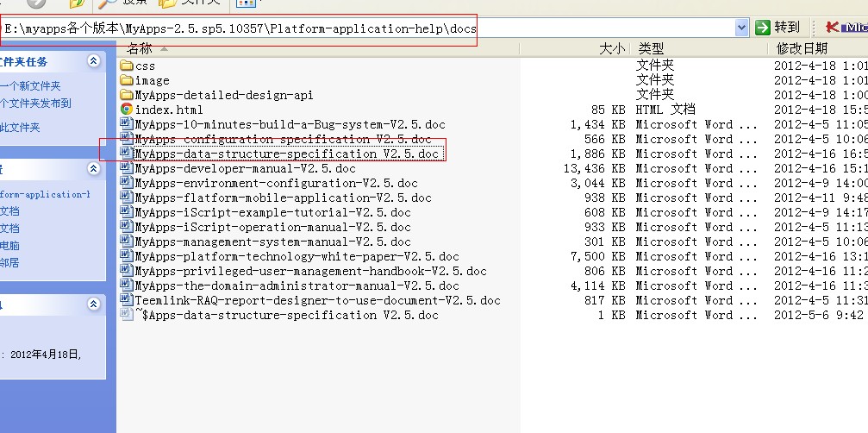Click the Word icon for Teemlink-RAQ-report-designer doc

tap(127, 300)
